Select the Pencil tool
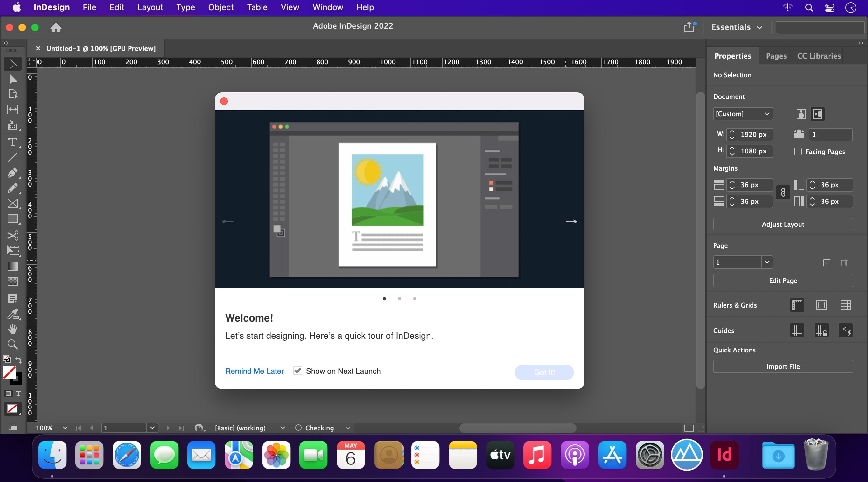 (12, 188)
